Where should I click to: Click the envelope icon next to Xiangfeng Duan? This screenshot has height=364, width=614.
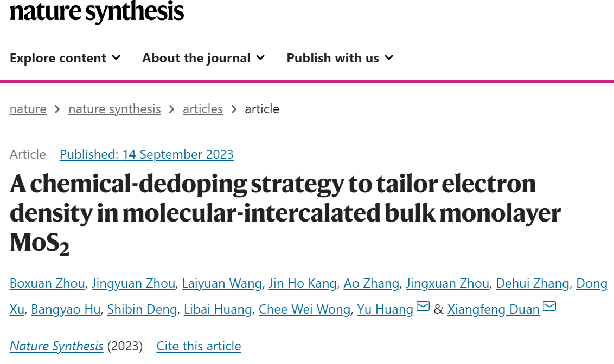549,306
